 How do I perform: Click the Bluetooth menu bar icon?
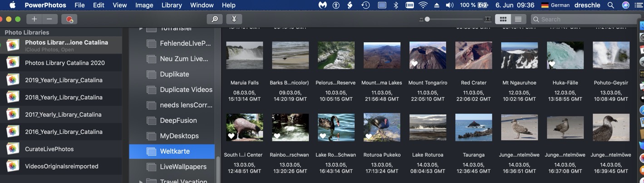395,5
